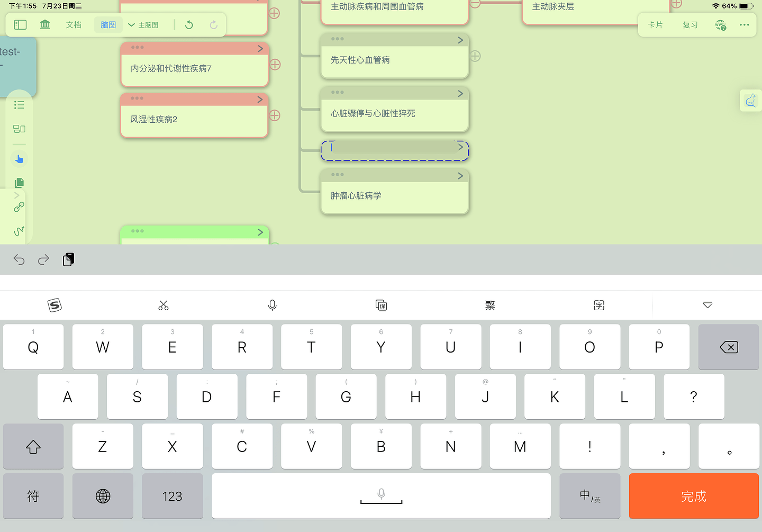Open the outline list icon in sidebar
Viewport: 762px width, 532px height.
pyautogui.click(x=19, y=105)
